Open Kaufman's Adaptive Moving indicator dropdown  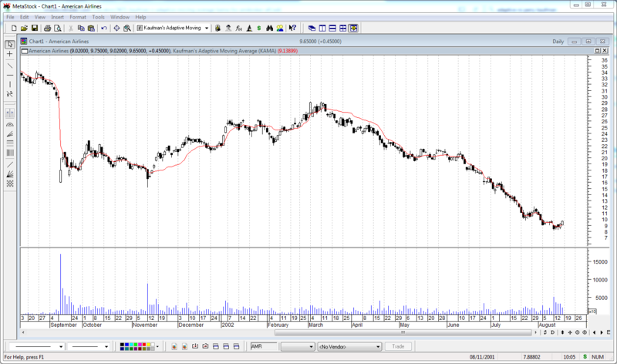pos(207,28)
